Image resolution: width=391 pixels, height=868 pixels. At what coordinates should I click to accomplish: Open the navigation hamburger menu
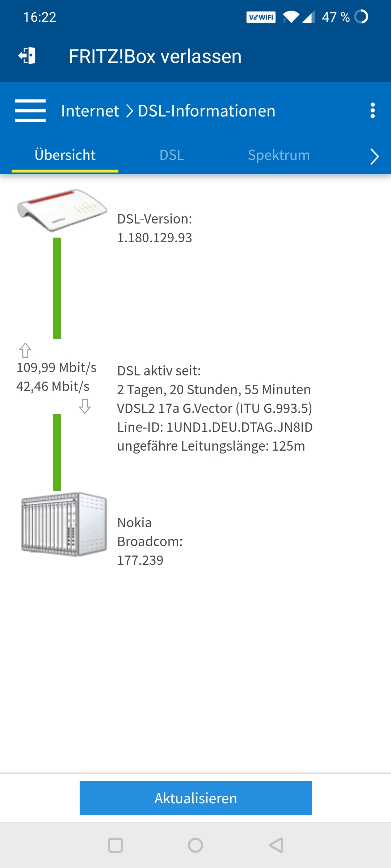(30, 111)
